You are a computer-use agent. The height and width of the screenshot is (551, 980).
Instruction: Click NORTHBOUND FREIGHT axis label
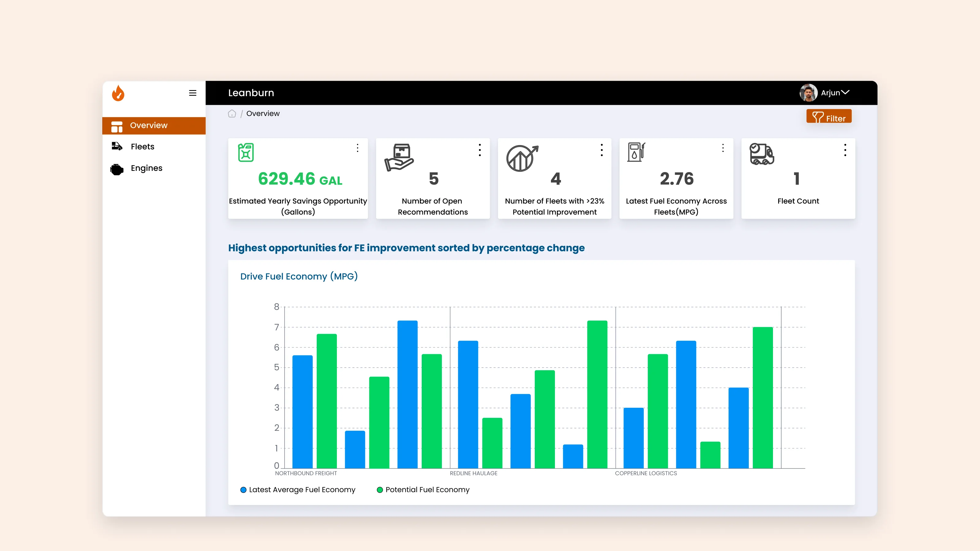[306, 473]
